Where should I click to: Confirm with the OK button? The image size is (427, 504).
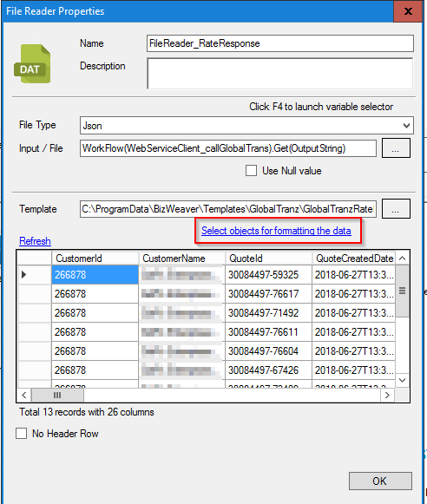pyautogui.click(x=380, y=481)
